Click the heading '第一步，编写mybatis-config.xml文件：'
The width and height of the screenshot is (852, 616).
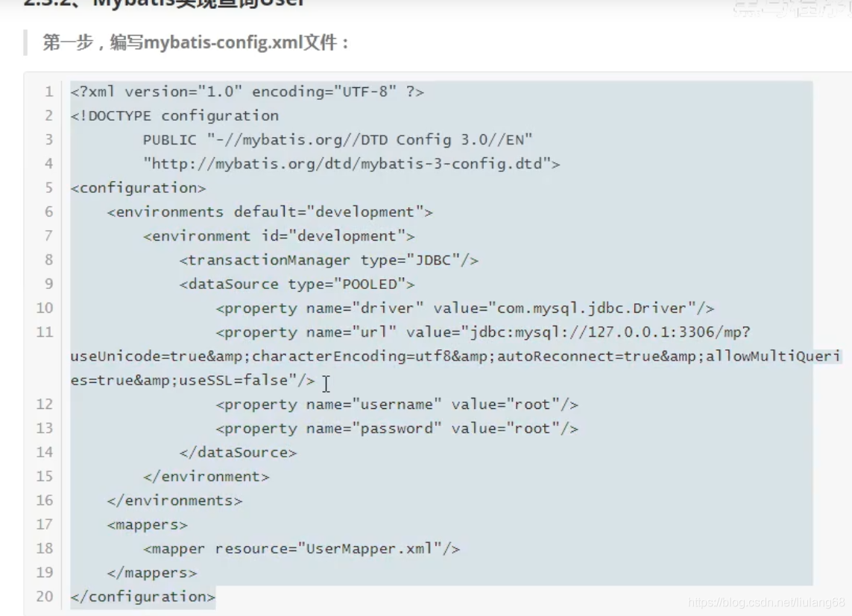pyautogui.click(x=195, y=42)
